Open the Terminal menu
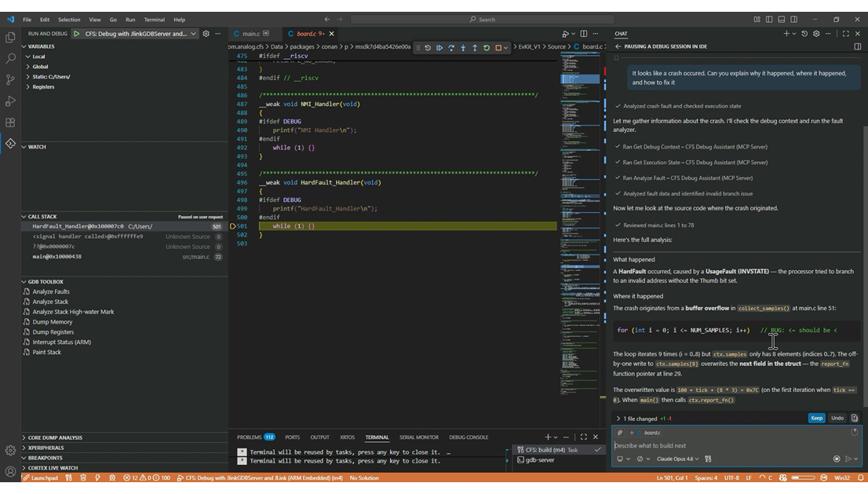868x494 pixels. 154,20
